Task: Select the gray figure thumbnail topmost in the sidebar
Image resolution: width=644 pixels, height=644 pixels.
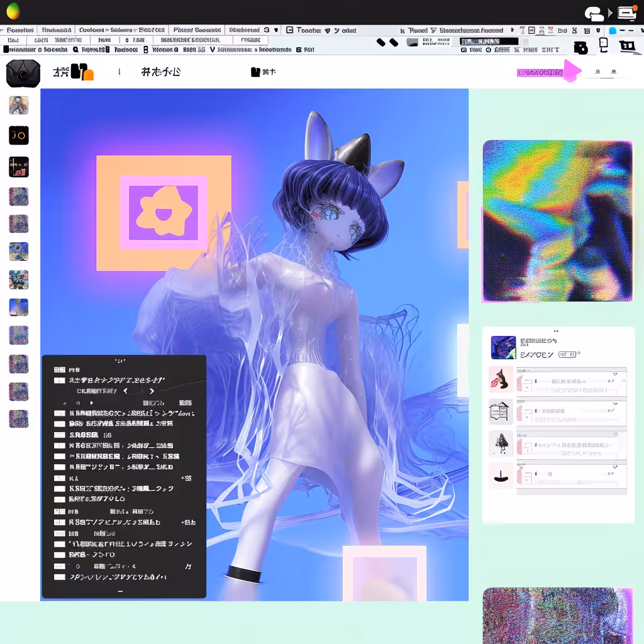Action: coord(19,105)
